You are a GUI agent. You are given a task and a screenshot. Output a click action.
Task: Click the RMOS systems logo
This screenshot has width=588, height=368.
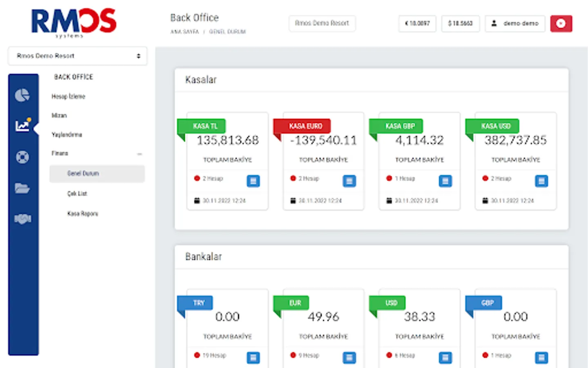click(x=74, y=23)
